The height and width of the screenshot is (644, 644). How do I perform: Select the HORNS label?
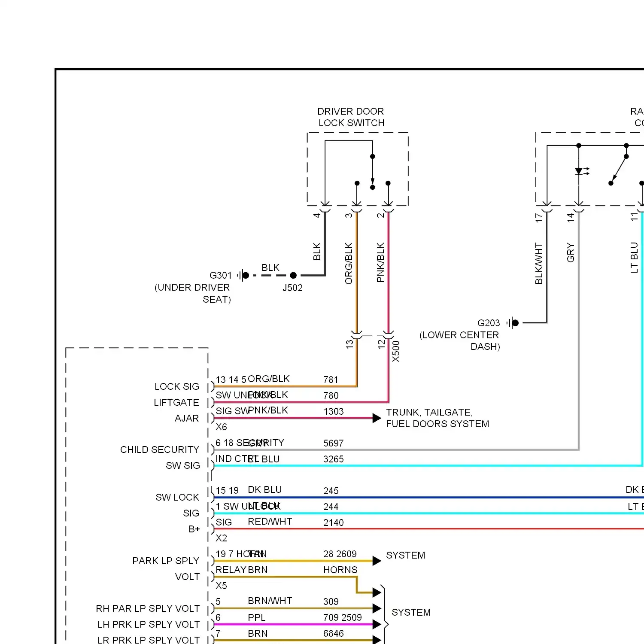click(340, 570)
